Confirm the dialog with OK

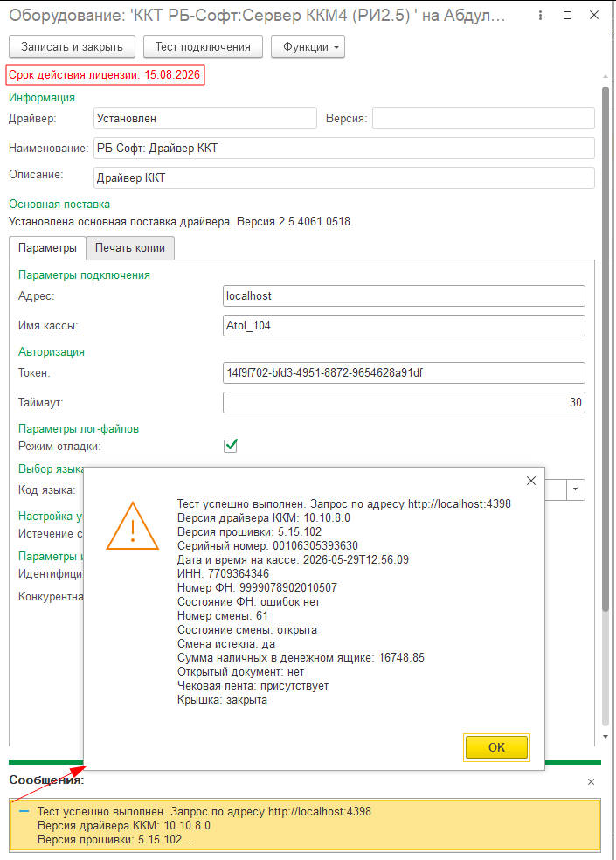tap(496, 747)
